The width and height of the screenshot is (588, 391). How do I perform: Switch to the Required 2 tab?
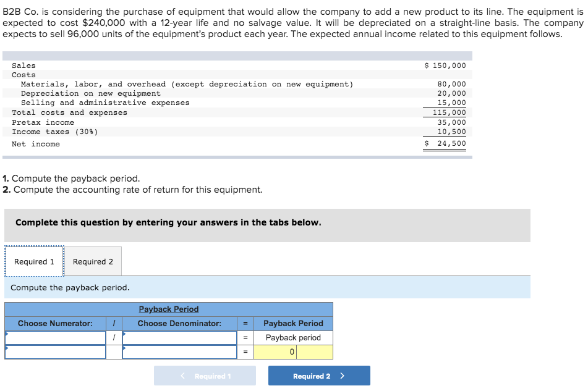click(93, 261)
